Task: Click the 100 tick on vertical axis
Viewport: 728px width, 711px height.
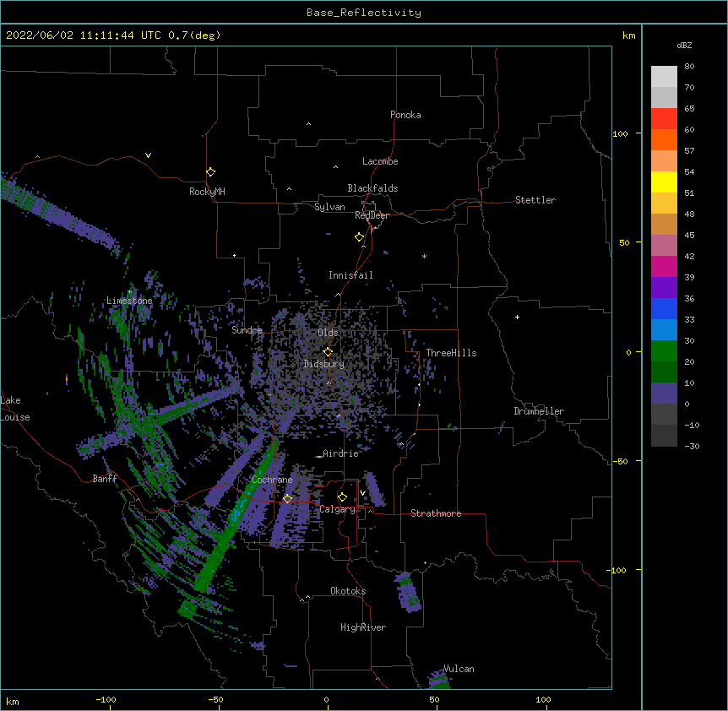Action: [620, 133]
